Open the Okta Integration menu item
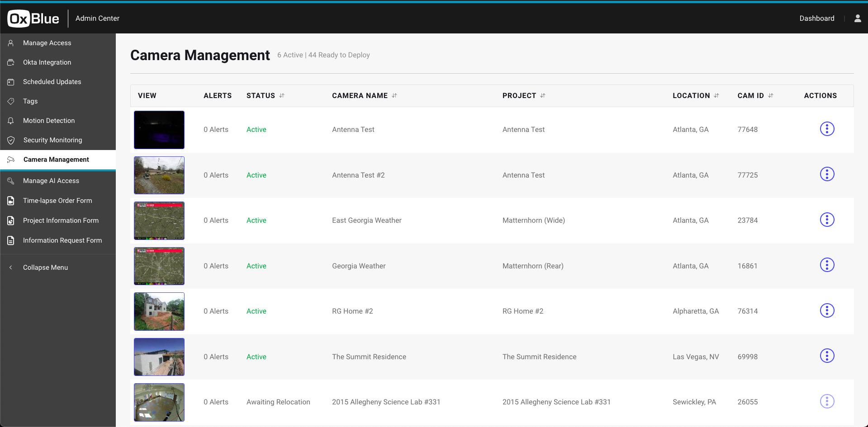 click(x=47, y=62)
